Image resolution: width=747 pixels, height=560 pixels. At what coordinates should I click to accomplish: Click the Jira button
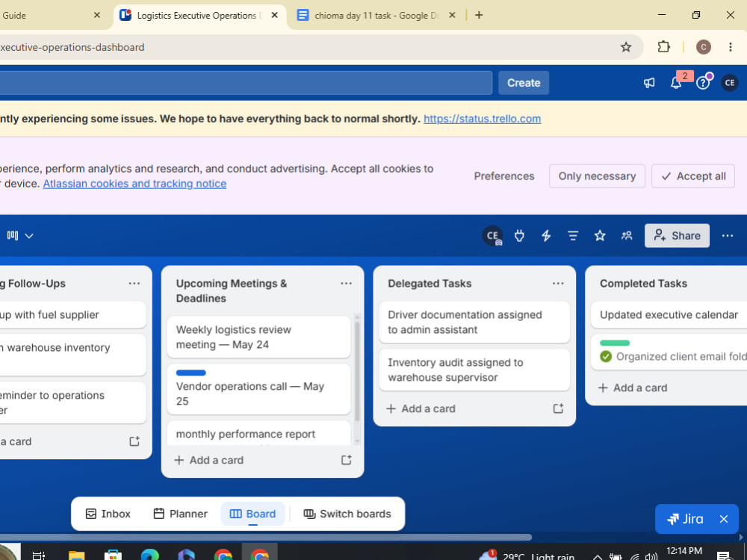686,519
